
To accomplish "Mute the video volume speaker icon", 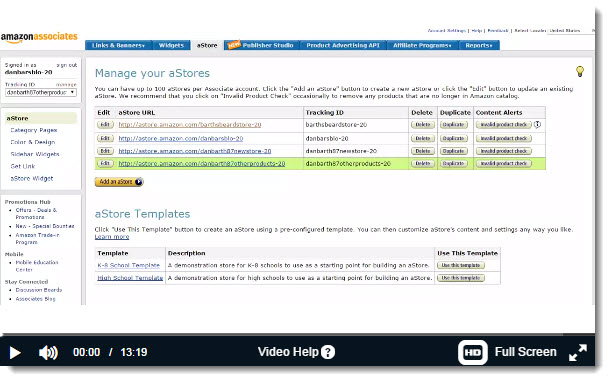I will pyautogui.click(x=48, y=353).
